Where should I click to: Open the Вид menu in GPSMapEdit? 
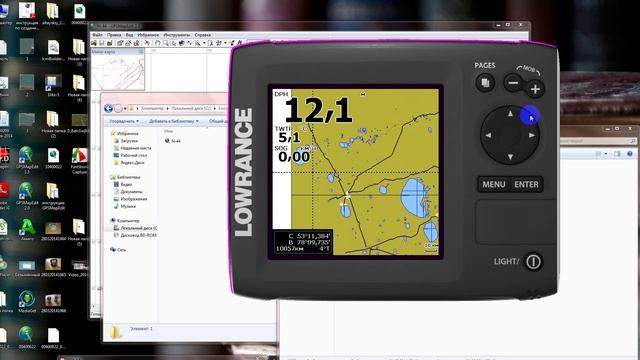(129, 35)
